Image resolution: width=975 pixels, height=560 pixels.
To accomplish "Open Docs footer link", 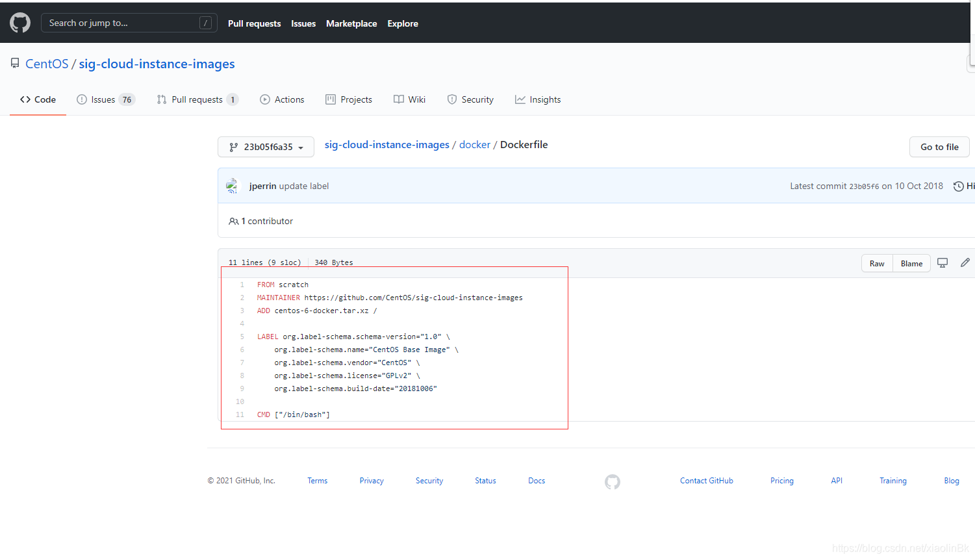I will pos(537,481).
